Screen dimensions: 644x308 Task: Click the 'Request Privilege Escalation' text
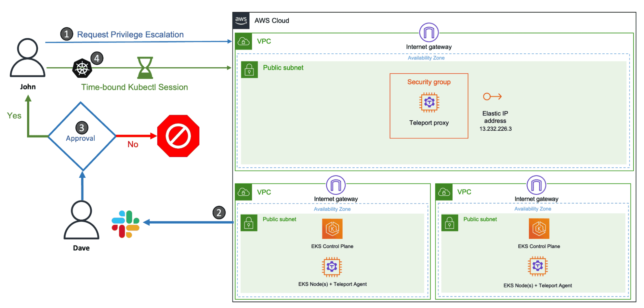130,34
